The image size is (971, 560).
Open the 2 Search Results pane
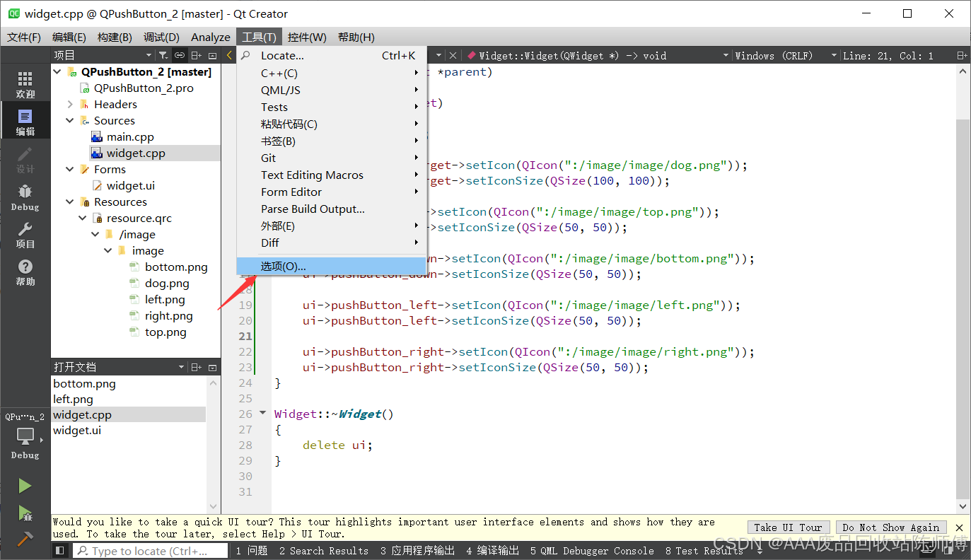(x=324, y=551)
